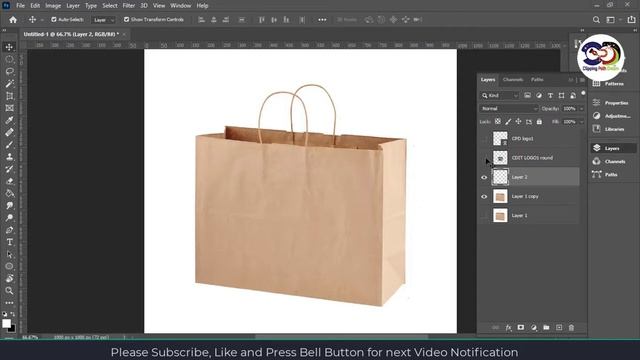Select the Magic Wand tool
640x360 pixels.
coord(9,84)
